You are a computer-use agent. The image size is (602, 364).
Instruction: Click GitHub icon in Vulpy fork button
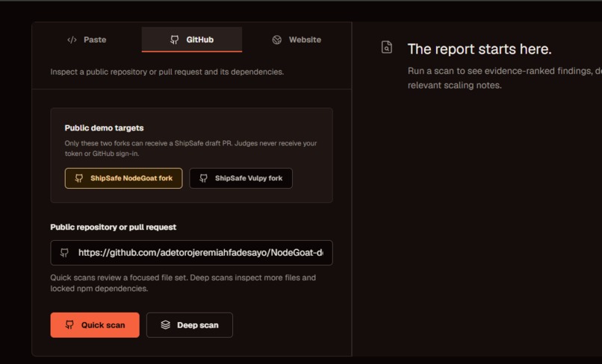(x=203, y=178)
